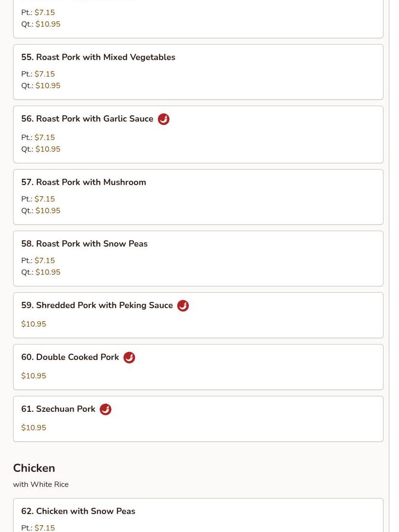Click $10.95 price of Szechuan Pork
399x532 pixels.
(33, 427)
